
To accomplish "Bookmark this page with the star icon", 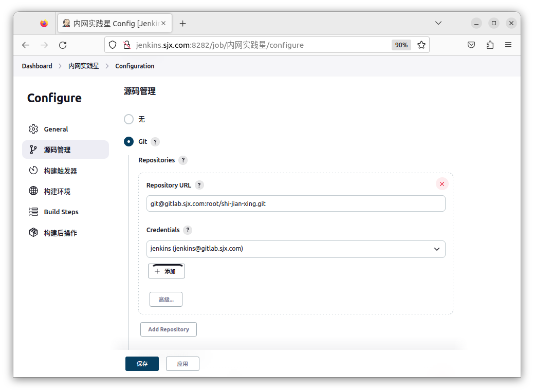I will point(421,45).
